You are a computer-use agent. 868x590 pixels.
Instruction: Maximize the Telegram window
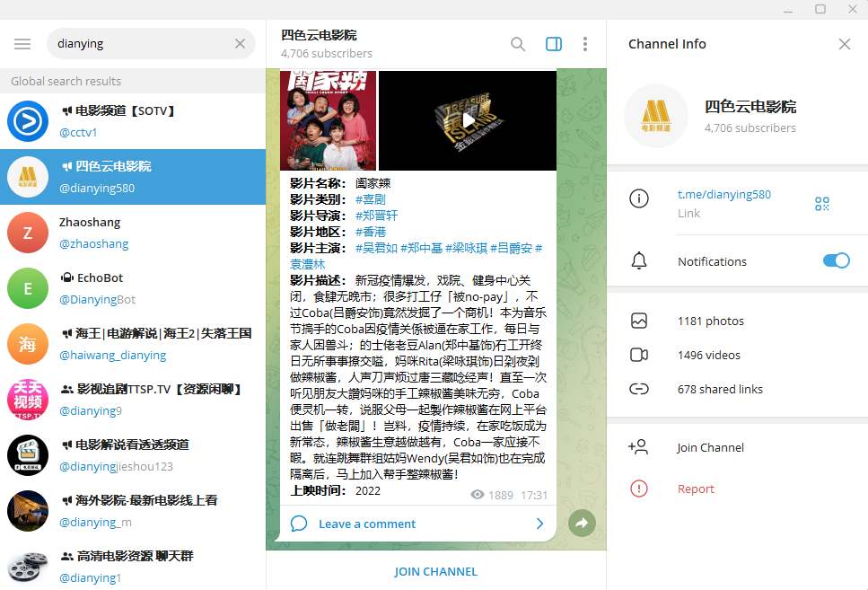[x=820, y=9]
